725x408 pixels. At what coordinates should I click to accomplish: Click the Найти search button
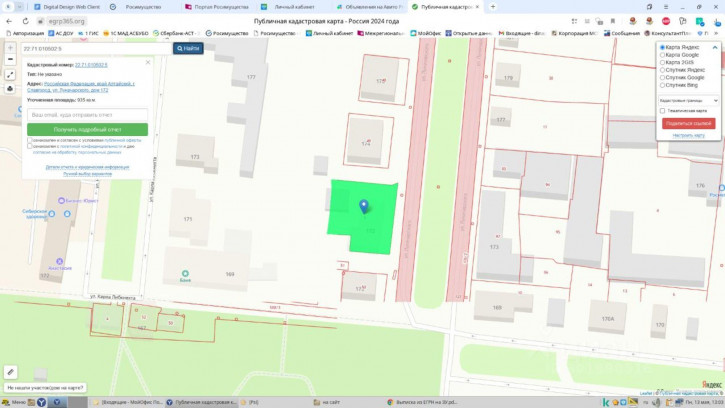188,48
